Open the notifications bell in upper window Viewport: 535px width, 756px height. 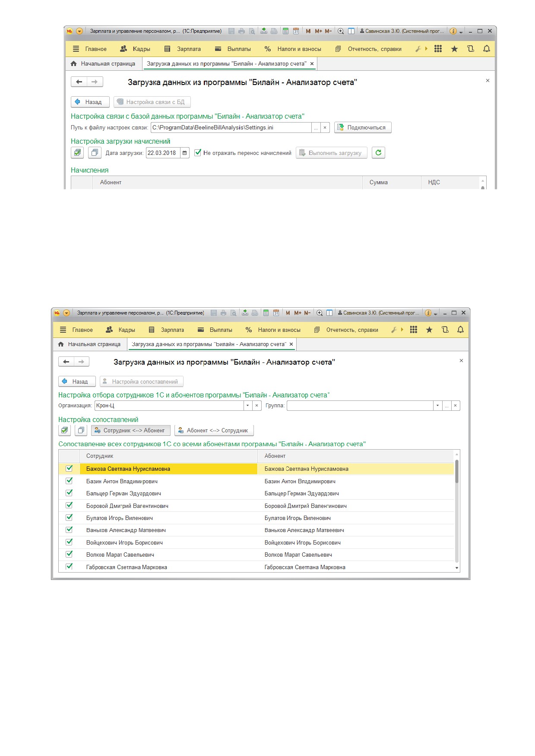[x=487, y=49]
